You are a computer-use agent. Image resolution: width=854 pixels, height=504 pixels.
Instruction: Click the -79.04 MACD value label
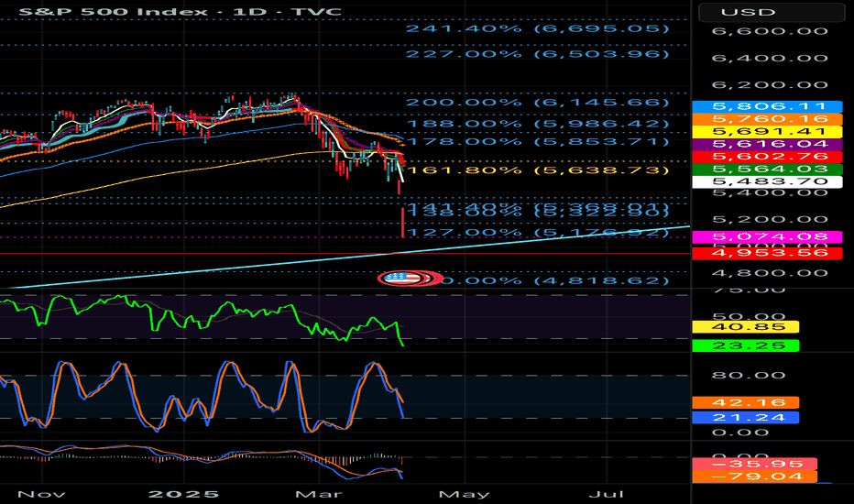click(754, 477)
